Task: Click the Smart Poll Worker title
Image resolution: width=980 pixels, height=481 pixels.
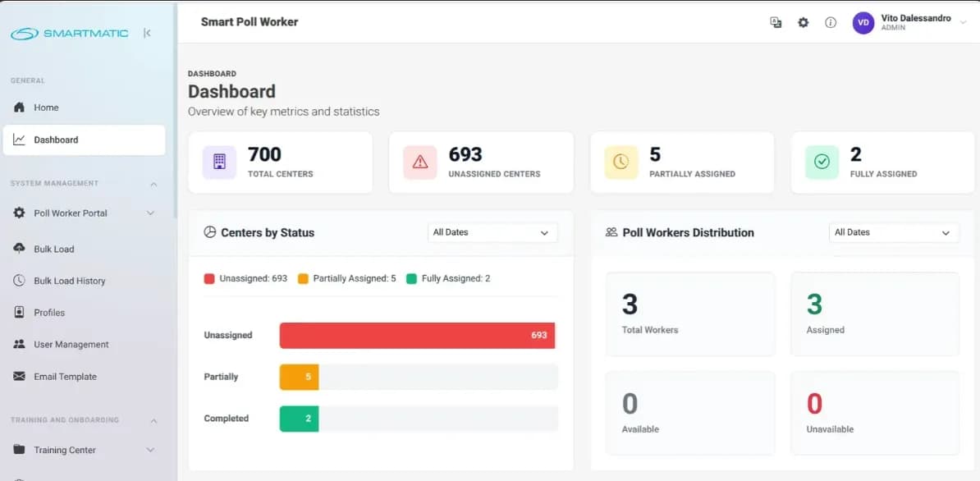Action: 250,22
